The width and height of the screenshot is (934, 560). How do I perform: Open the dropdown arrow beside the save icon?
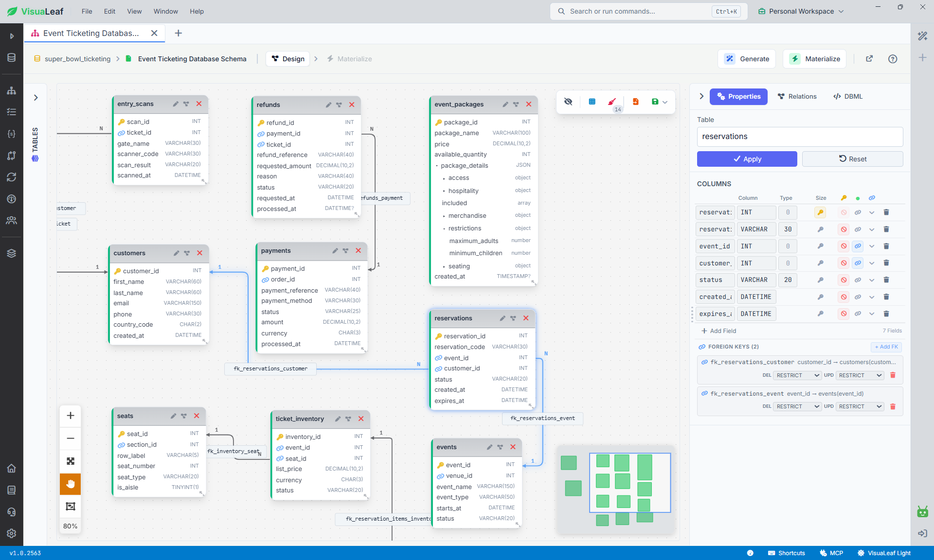click(665, 102)
